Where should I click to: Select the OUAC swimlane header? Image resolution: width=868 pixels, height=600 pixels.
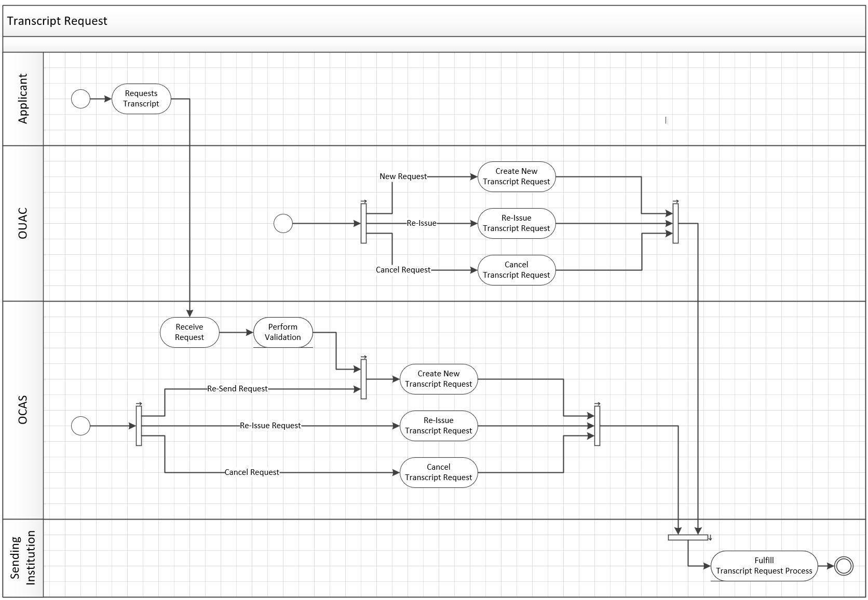coord(23,223)
